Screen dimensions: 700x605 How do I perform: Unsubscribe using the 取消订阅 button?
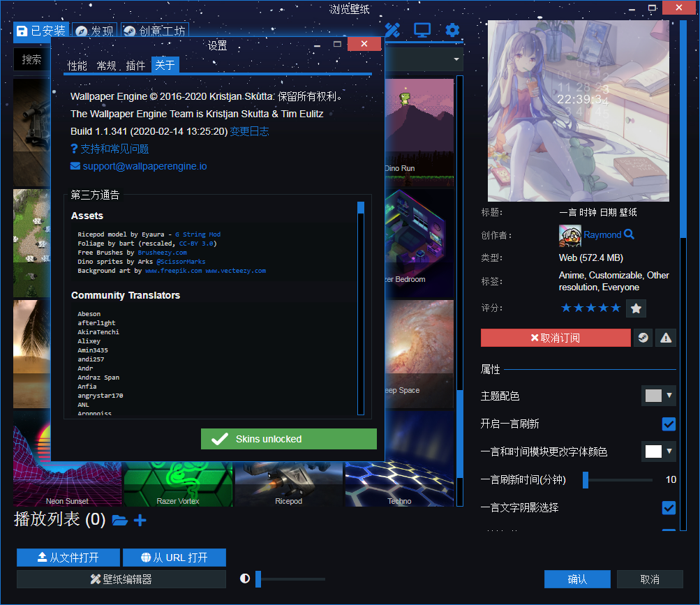[x=555, y=338]
